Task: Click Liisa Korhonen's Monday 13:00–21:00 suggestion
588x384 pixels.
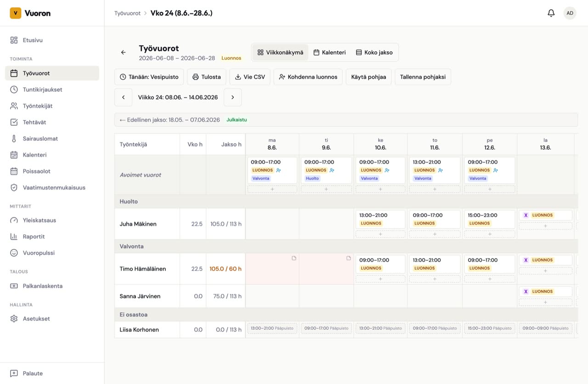Action: tap(272, 328)
